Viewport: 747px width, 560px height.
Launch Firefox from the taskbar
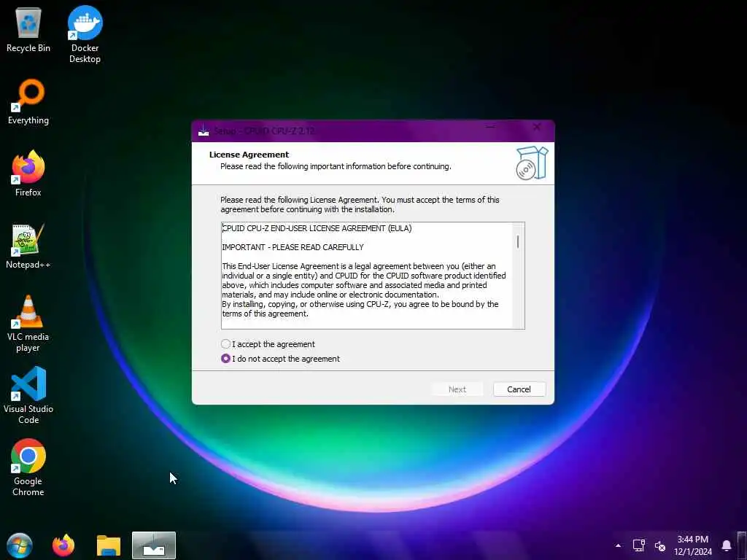63,545
